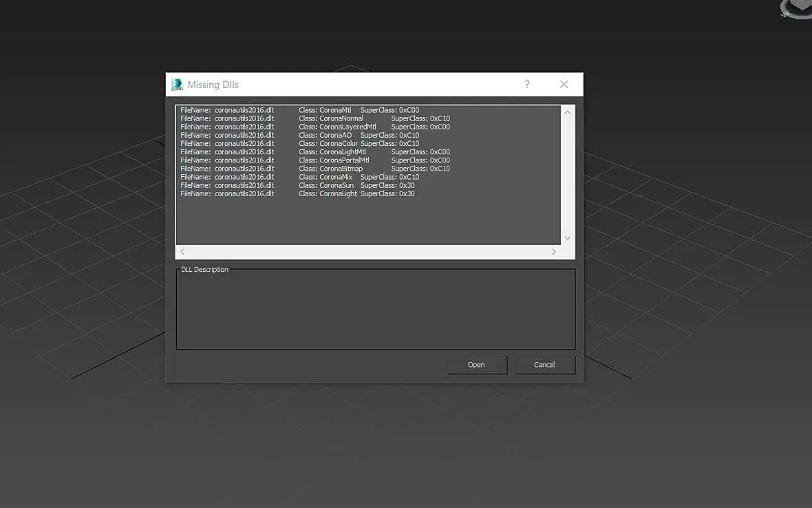Select the row with Class: CoronaLightMtl
This screenshot has height=508, width=812.
click(x=368, y=151)
